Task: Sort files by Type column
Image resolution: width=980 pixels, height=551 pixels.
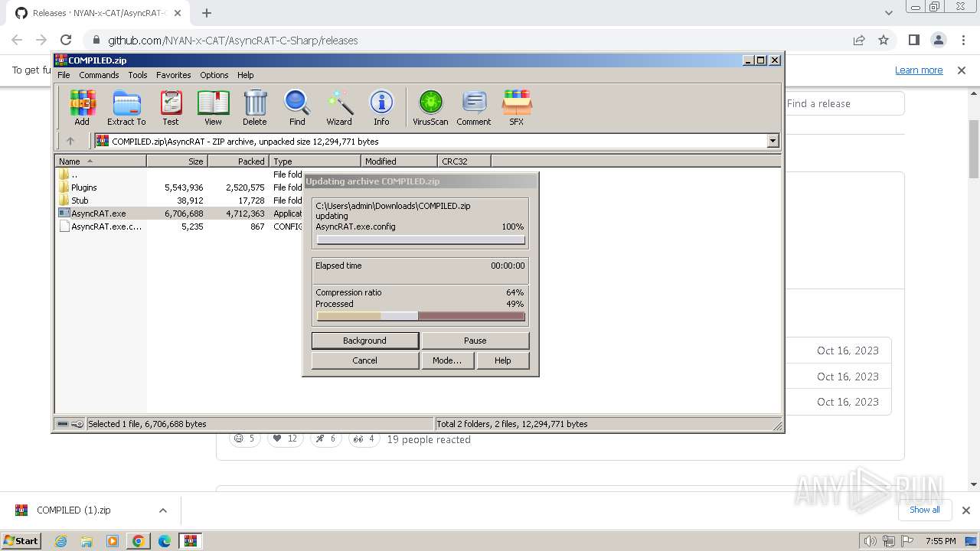Action: [x=315, y=161]
